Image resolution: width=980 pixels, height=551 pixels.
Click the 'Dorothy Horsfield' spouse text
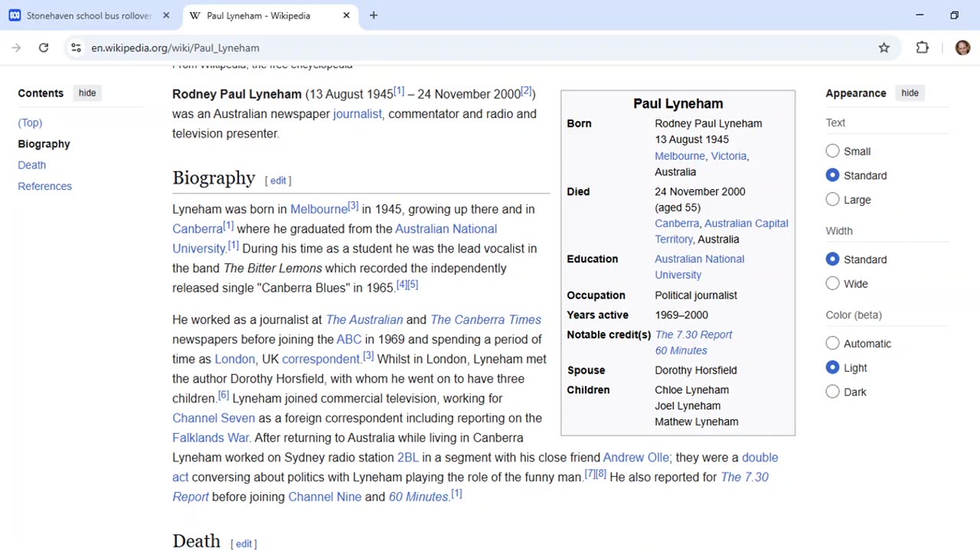pyautogui.click(x=696, y=370)
